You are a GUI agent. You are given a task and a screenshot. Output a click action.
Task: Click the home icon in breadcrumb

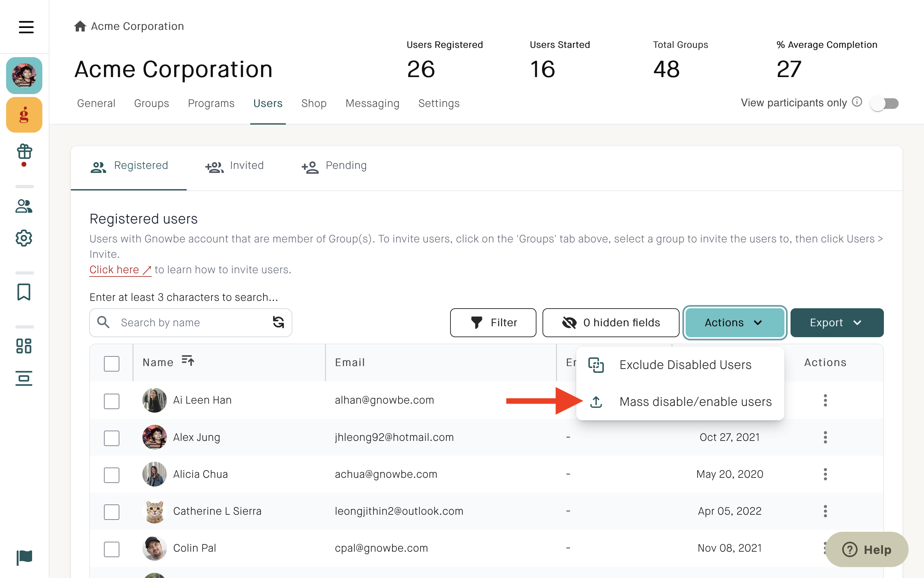point(80,26)
